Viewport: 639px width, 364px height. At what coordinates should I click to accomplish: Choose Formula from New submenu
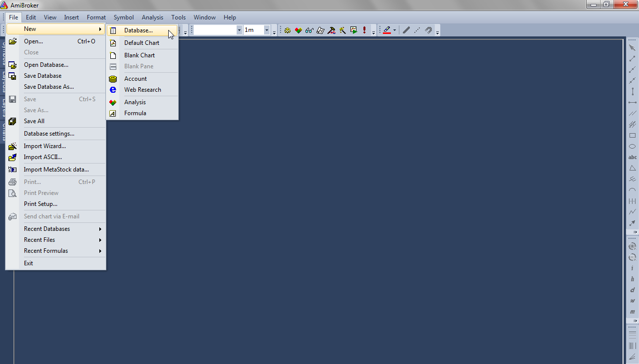tap(142, 113)
